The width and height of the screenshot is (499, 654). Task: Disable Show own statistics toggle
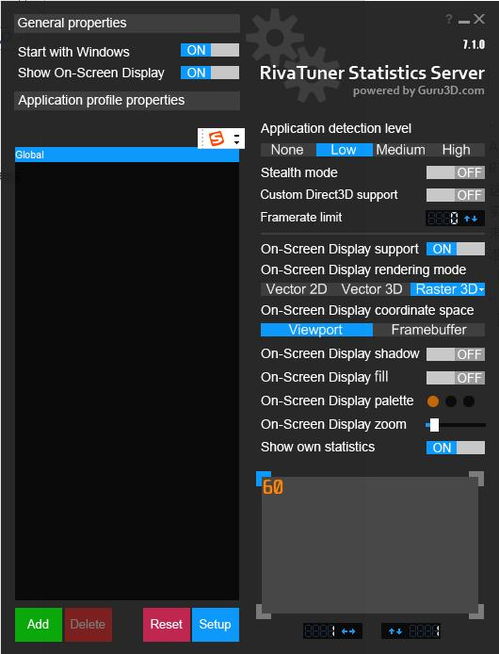[456, 448]
